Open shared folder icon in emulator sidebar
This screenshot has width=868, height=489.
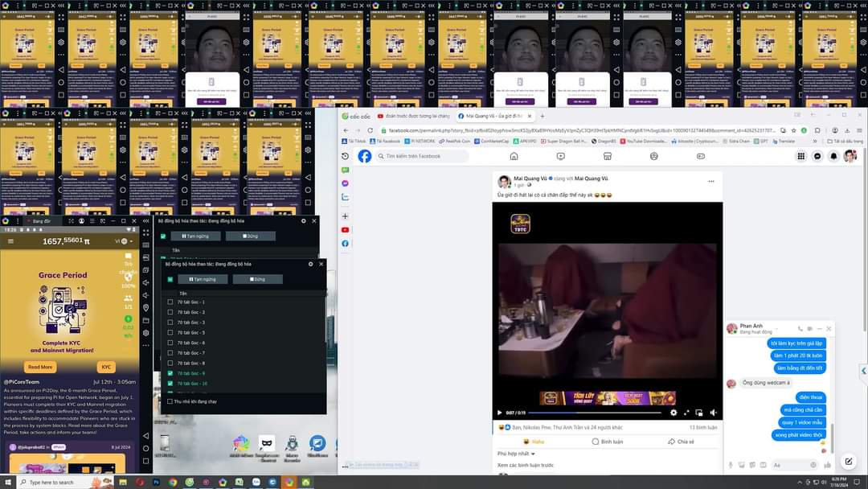tap(145, 320)
